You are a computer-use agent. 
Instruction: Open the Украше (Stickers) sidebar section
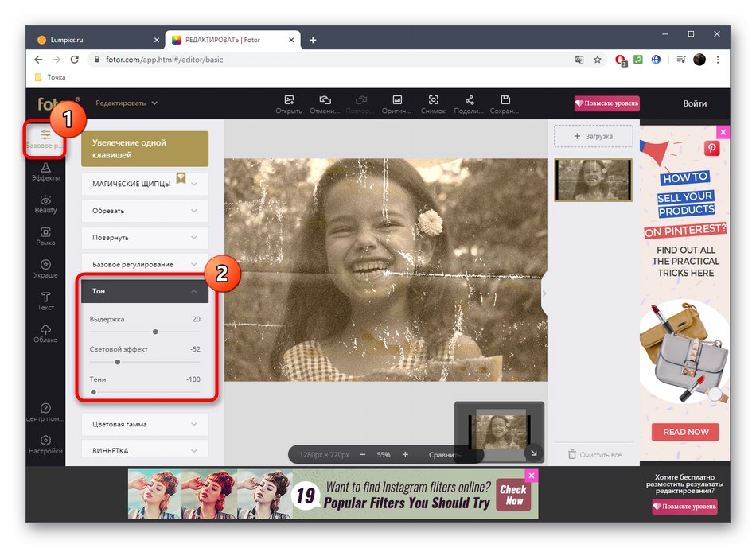tap(45, 269)
